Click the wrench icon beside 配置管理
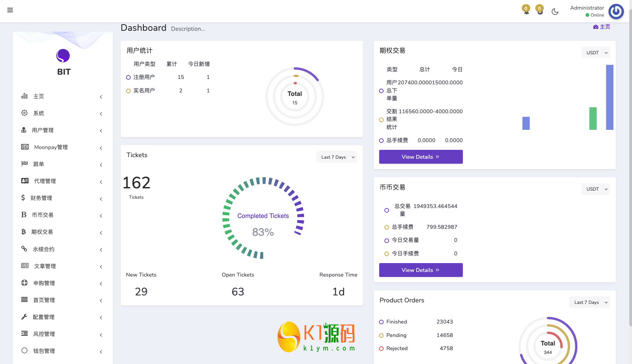The height and width of the screenshot is (364, 632). tap(24, 317)
